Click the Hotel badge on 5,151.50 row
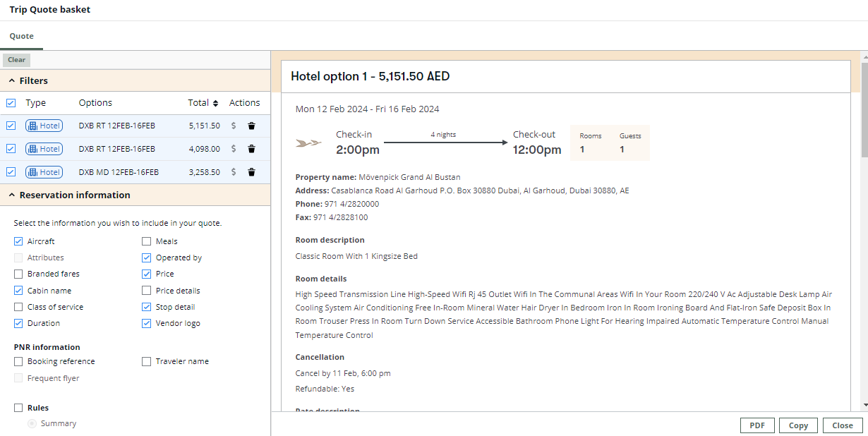 (x=44, y=126)
